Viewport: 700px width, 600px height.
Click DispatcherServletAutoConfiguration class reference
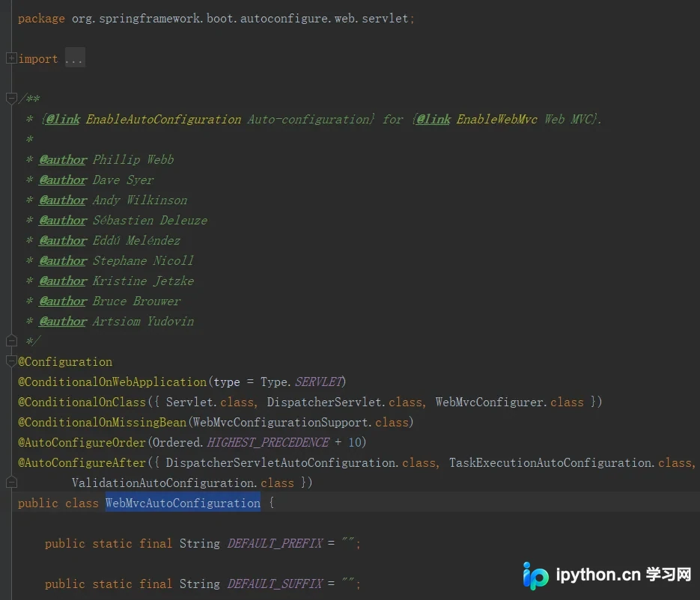pyautogui.click(x=280, y=462)
